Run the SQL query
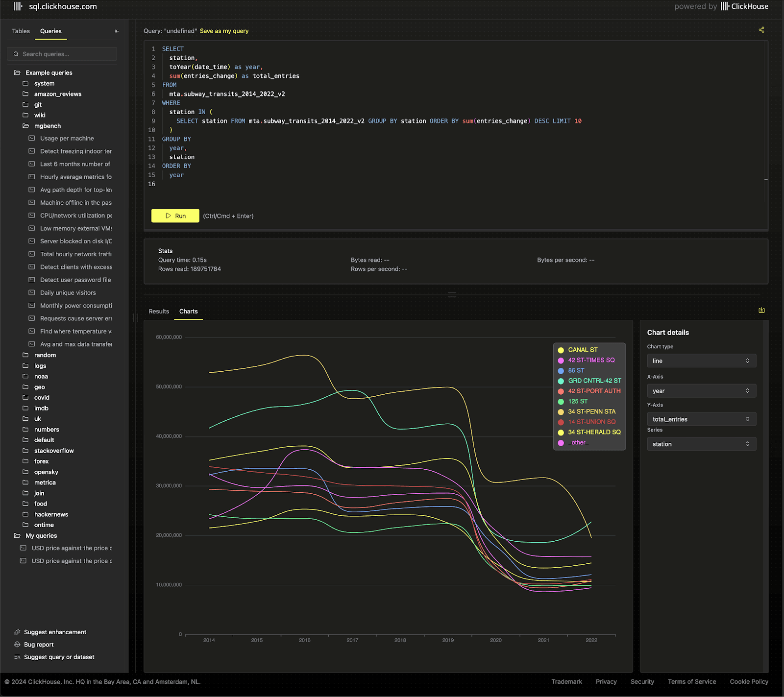 pyautogui.click(x=175, y=216)
